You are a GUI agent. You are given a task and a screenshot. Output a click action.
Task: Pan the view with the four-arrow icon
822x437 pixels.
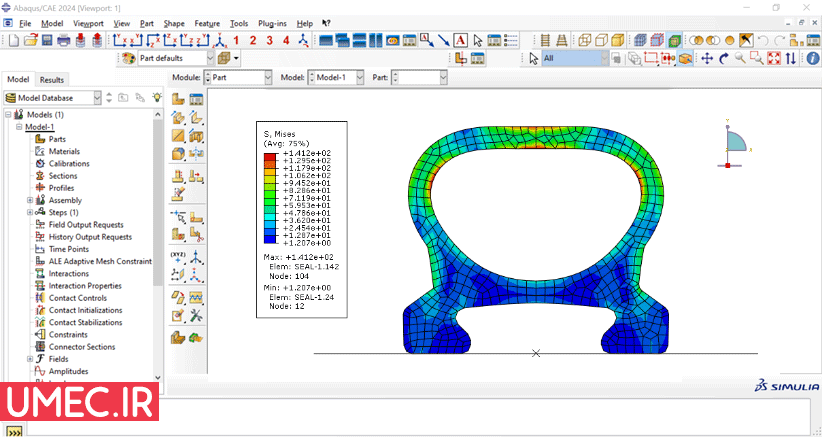coord(707,58)
